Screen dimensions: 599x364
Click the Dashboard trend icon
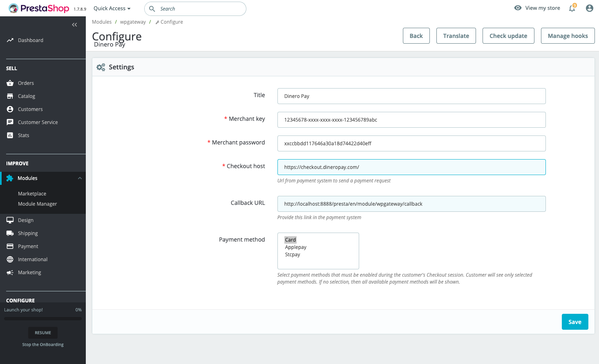[10, 40]
